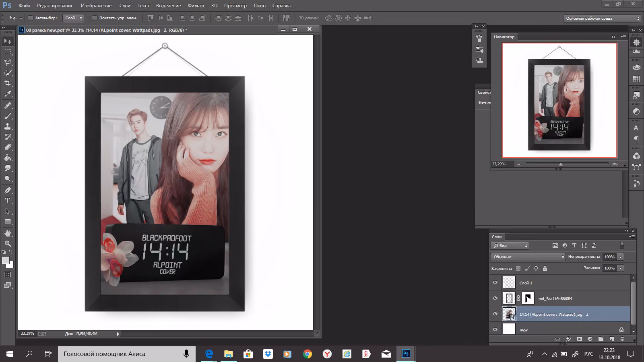Toggle the layer filter switch
The width and height of the screenshot is (644, 362).
(622, 245)
